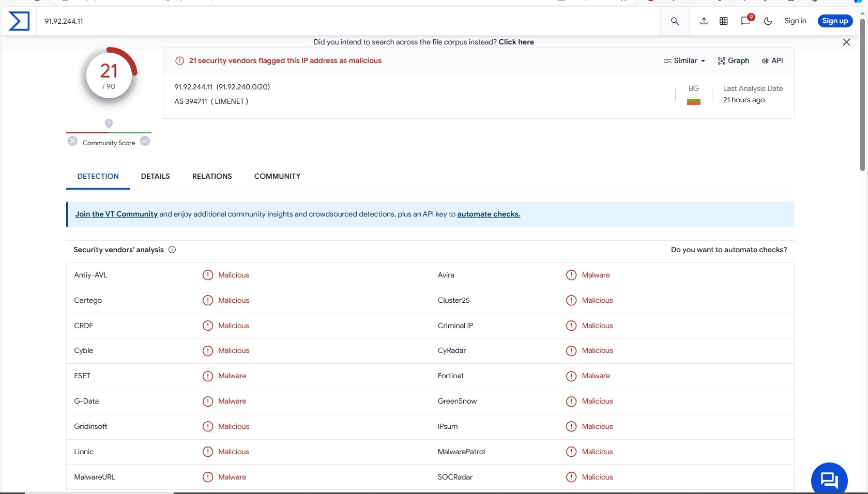
Task: Select the Fortinet 'Malware' verdict text
Action: click(596, 376)
